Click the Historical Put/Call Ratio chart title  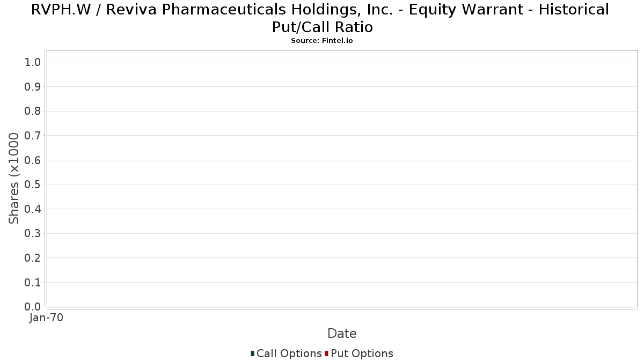321,18
